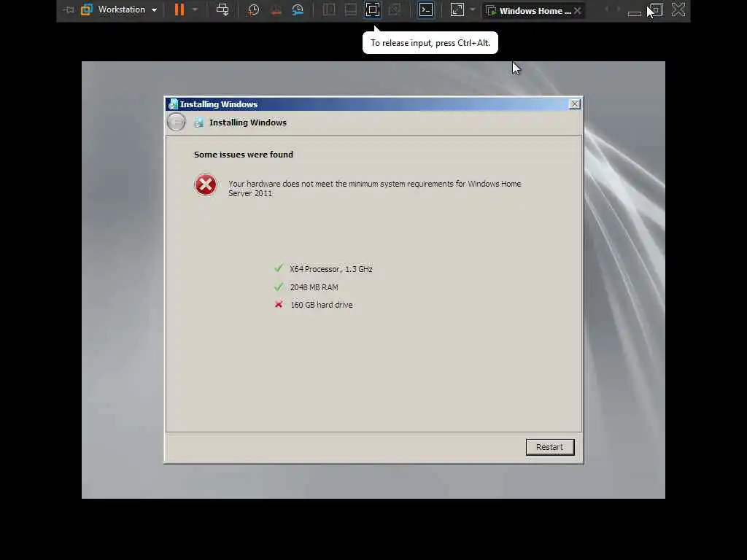The width and height of the screenshot is (747, 560).
Task: Click the red error icon
Action: (x=206, y=184)
